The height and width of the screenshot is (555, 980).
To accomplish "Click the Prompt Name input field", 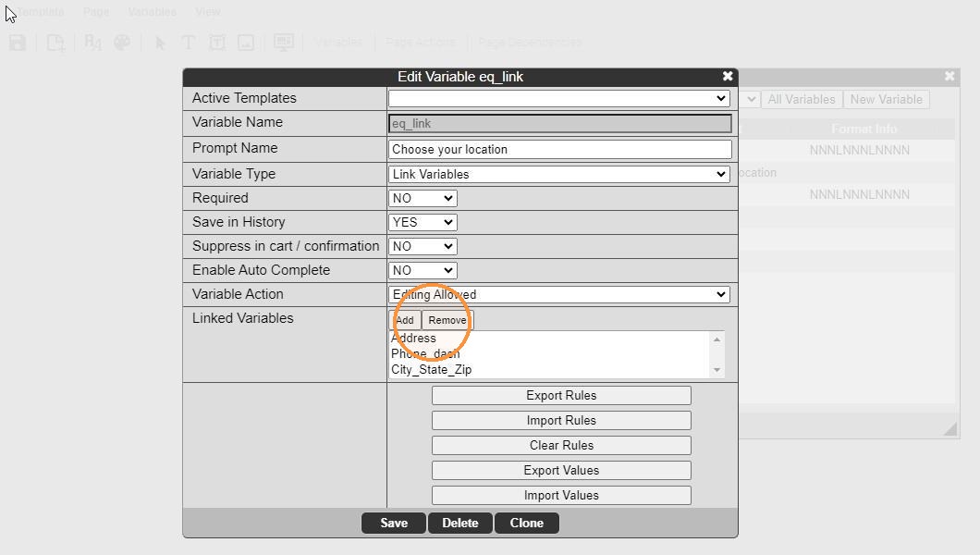I will click(560, 149).
